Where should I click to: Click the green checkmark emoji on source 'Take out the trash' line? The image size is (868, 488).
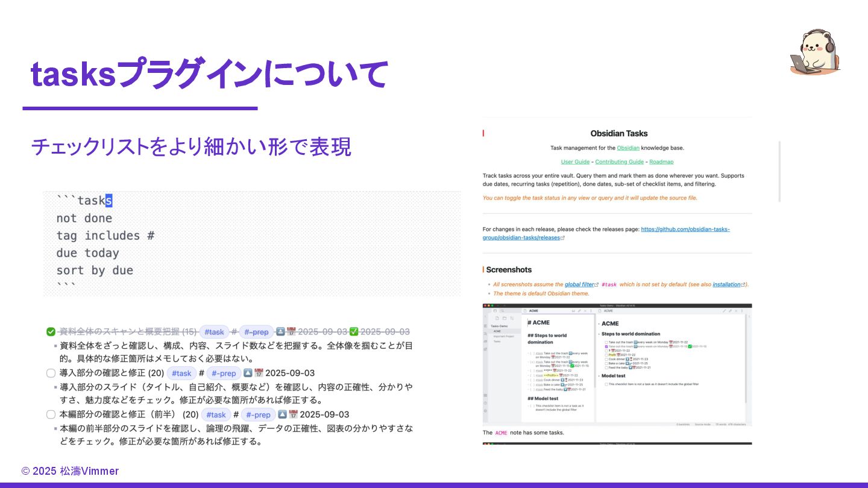click(572, 366)
